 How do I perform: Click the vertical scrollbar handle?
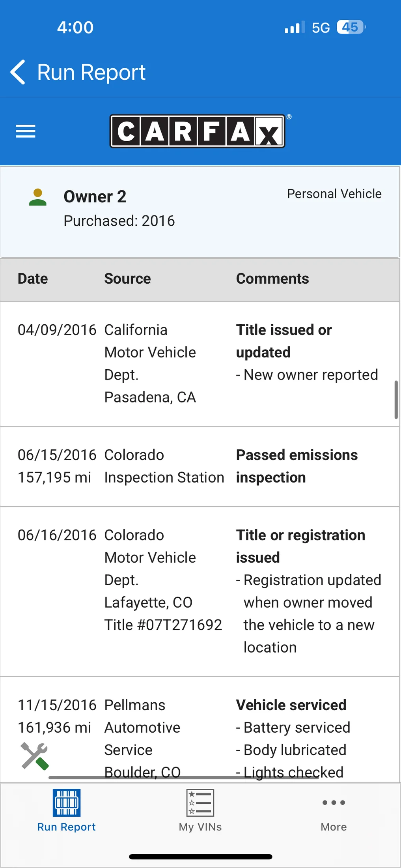click(x=396, y=399)
